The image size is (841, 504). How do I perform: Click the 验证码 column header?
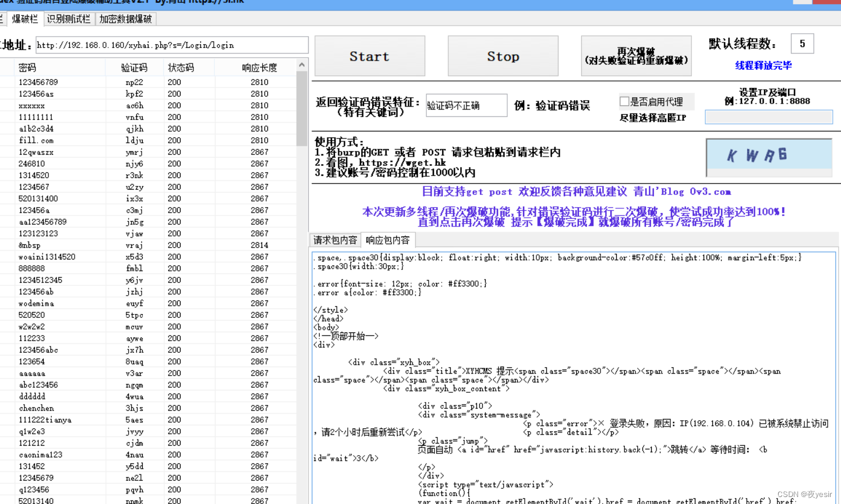pos(135,68)
